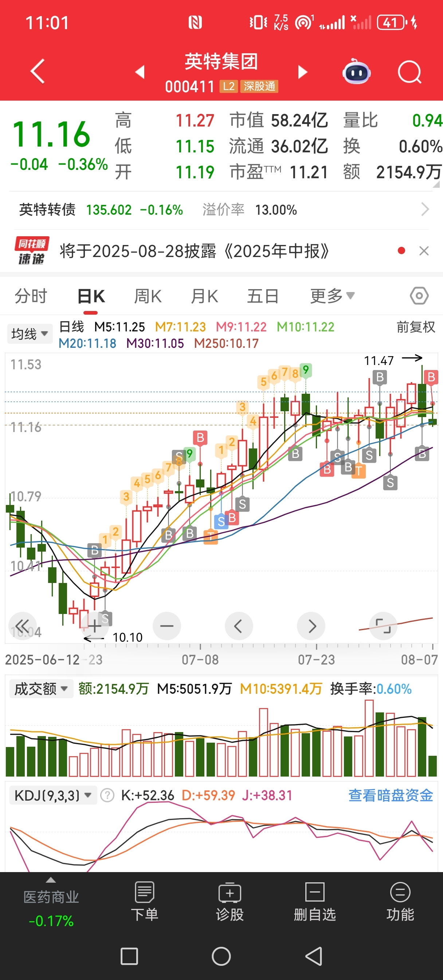
Task: Open KDJ(9,3,3) indicator dropdown
Action: pos(53,796)
